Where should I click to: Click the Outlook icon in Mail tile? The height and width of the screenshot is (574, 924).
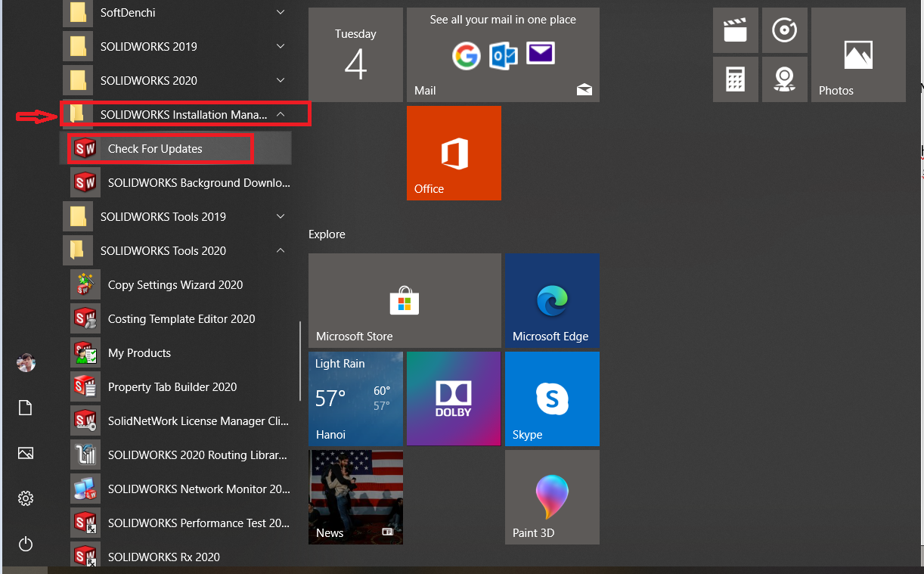[x=503, y=55]
